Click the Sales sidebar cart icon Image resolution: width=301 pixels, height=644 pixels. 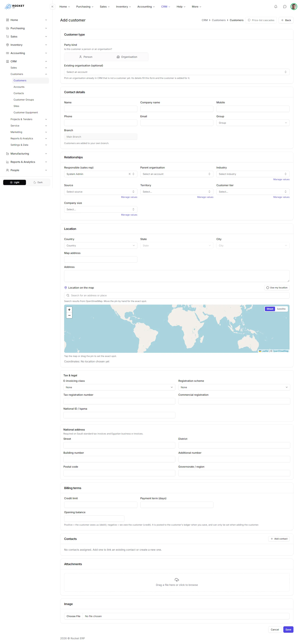point(8,37)
